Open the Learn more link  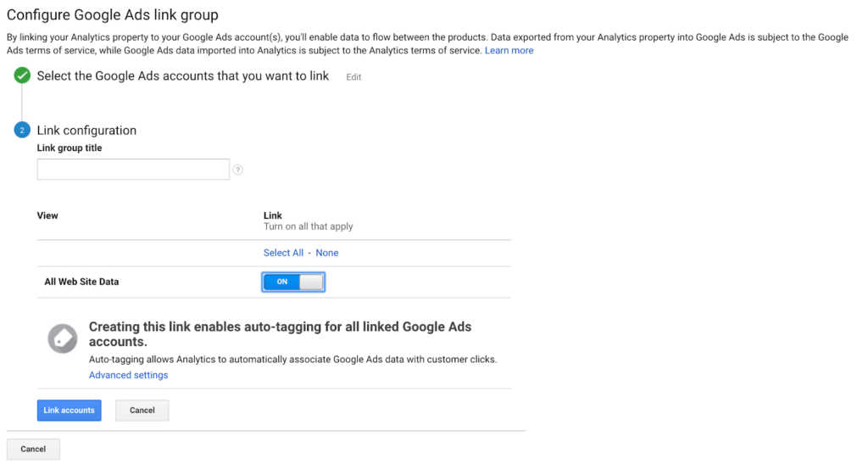click(x=509, y=50)
